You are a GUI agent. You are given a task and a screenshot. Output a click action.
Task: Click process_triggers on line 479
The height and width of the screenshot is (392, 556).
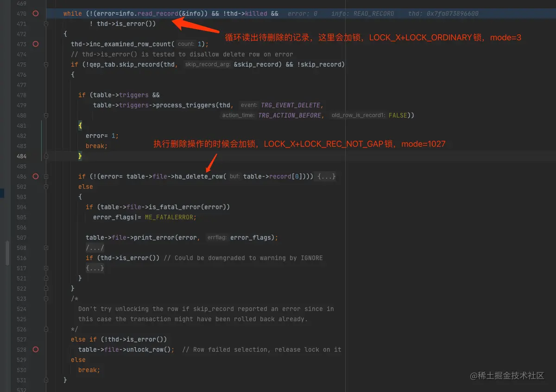[186, 105]
